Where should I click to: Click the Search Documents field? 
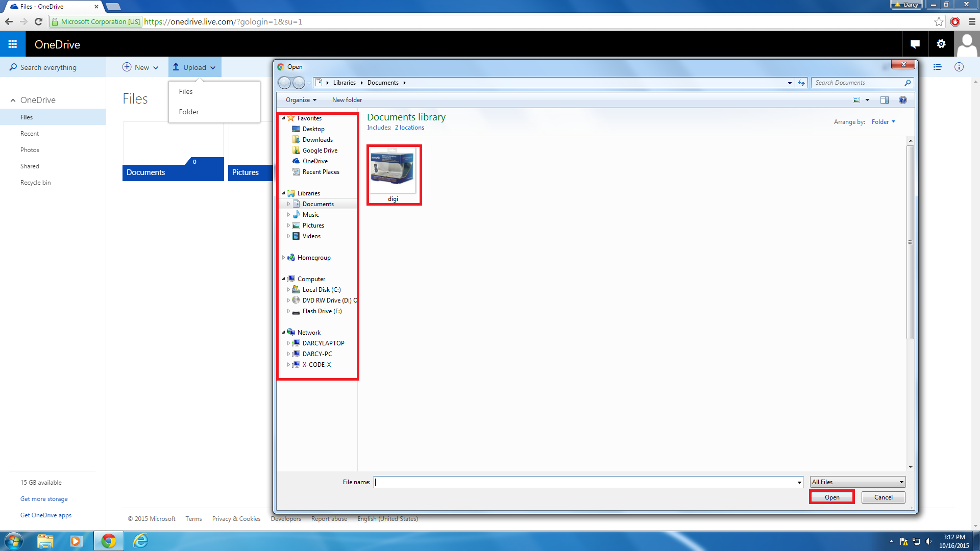tap(857, 83)
